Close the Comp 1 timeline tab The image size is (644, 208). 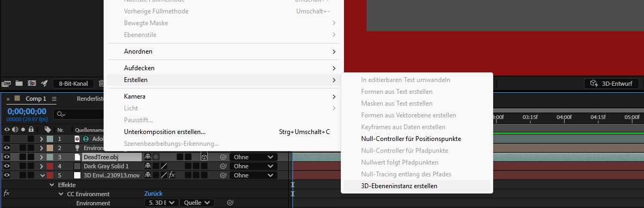pos(8,99)
